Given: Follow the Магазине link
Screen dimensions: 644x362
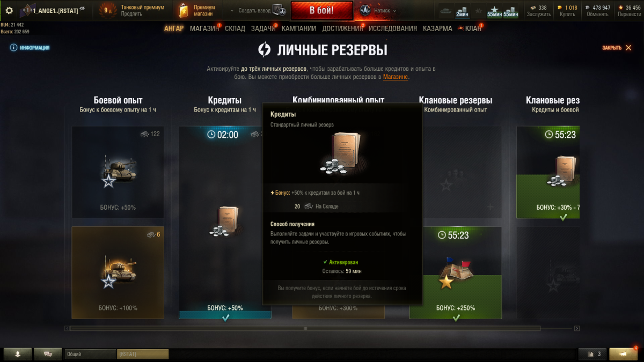Looking at the screenshot, I should (x=396, y=77).
